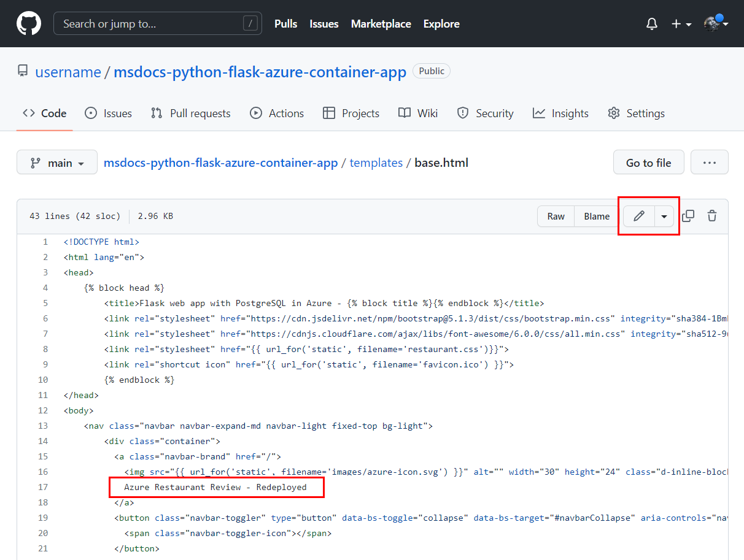
Task: Open the Marketplace menu item
Action: pyautogui.click(x=381, y=24)
